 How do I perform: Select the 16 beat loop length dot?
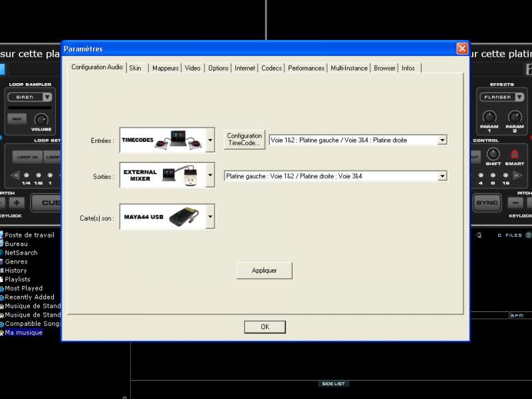[x=505, y=175]
